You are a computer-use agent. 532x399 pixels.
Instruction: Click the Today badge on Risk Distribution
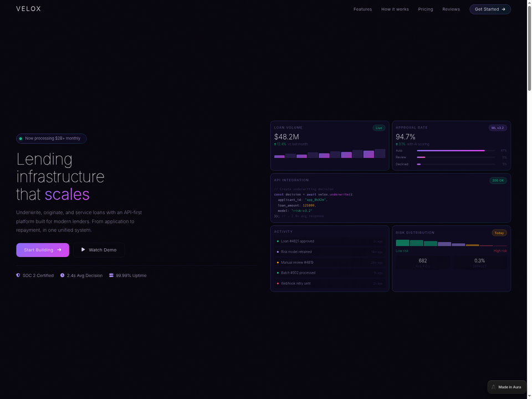(499, 233)
